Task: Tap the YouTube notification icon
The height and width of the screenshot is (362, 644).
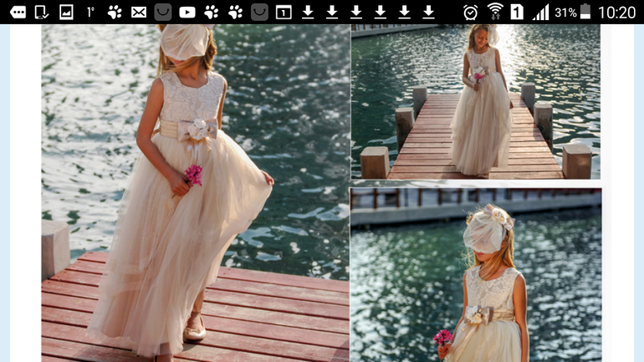Action: (187, 12)
